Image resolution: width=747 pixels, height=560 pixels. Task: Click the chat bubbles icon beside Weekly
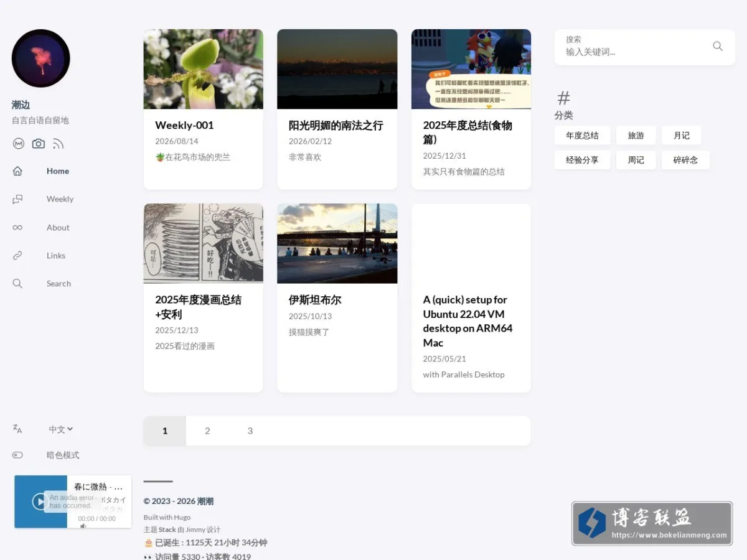click(x=17, y=199)
